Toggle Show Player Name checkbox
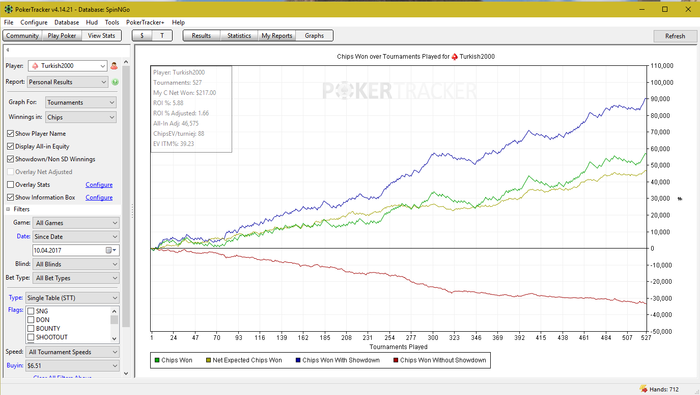Image resolution: width=700 pixels, height=395 pixels. coord(11,133)
